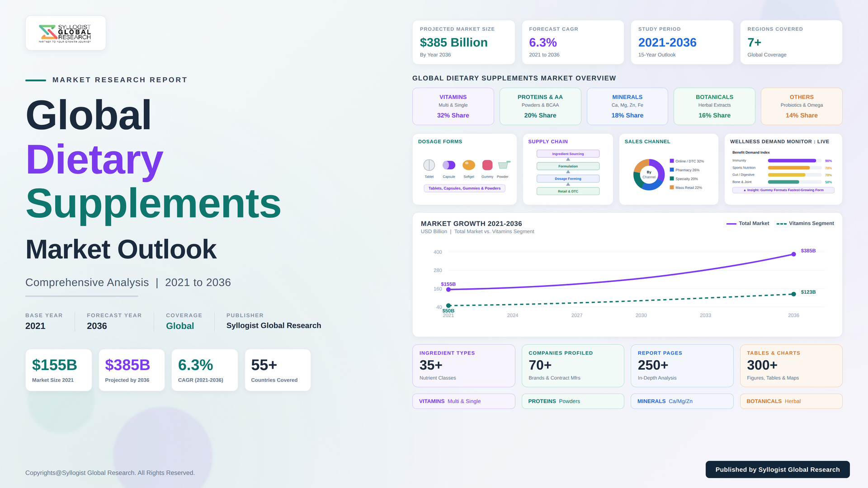Toggle Vitamins Segment line in chart legend

(805, 224)
